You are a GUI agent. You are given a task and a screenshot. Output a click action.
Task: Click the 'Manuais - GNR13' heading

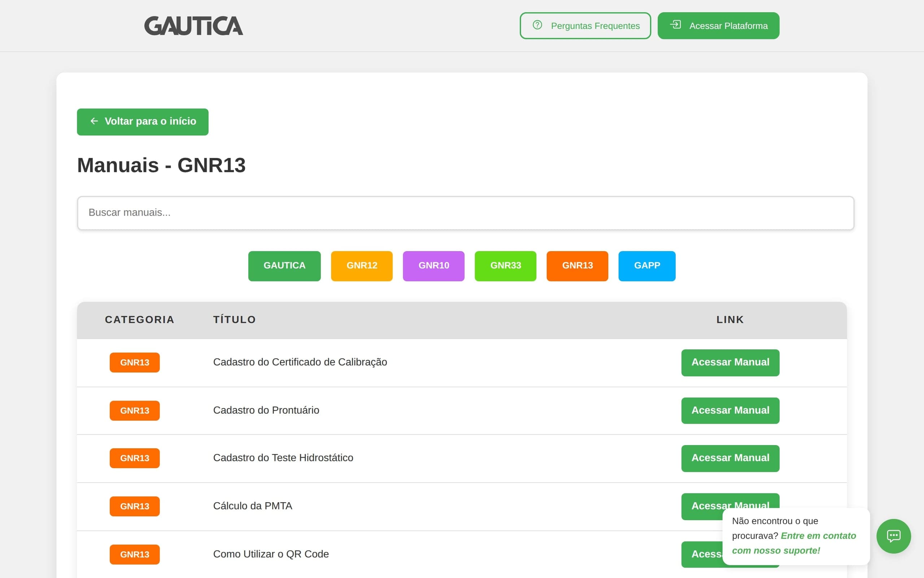click(x=161, y=165)
